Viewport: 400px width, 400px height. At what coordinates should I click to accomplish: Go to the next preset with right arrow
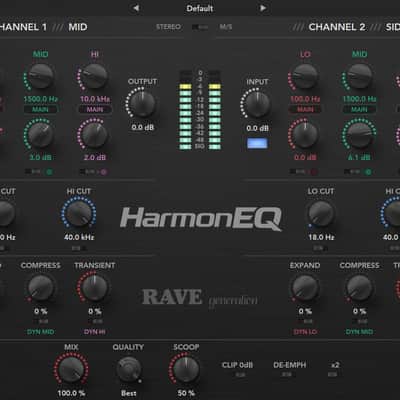coord(263,8)
